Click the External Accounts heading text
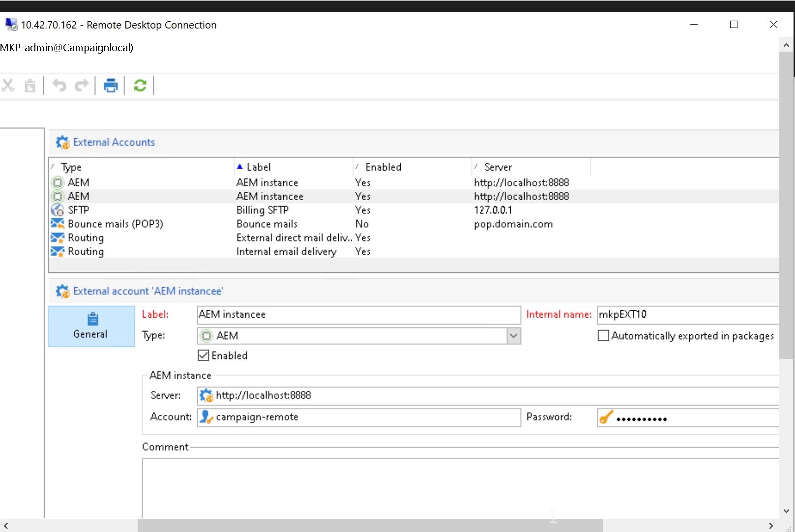 pos(114,142)
